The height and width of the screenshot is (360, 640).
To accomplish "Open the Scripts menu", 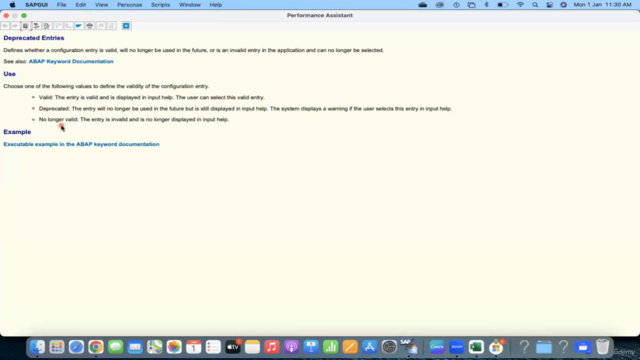I will [160, 5].
